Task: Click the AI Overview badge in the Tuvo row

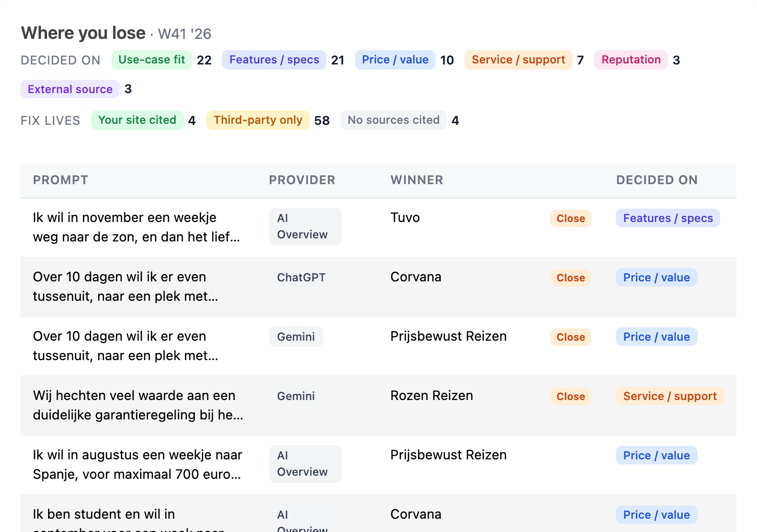Action: coord(305,227)
